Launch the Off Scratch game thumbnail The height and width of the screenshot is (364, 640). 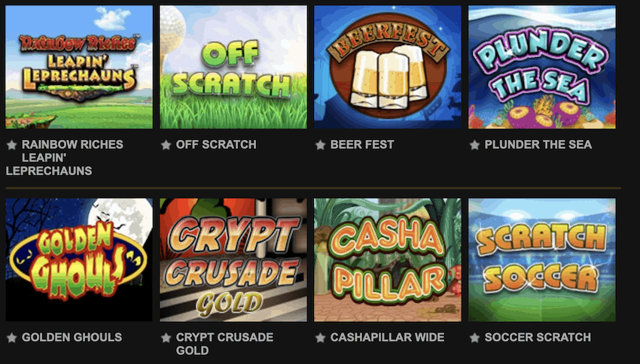pos(233,67)
